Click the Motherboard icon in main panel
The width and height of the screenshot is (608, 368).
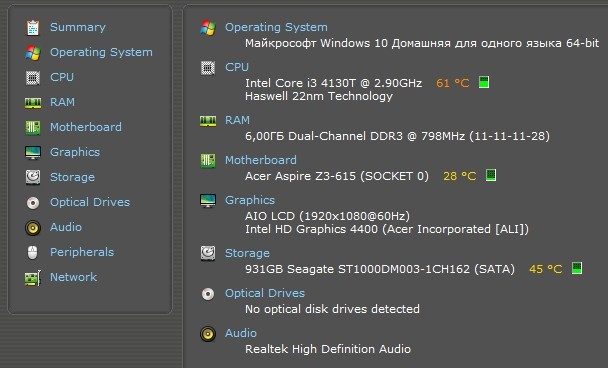pos(208,161)
